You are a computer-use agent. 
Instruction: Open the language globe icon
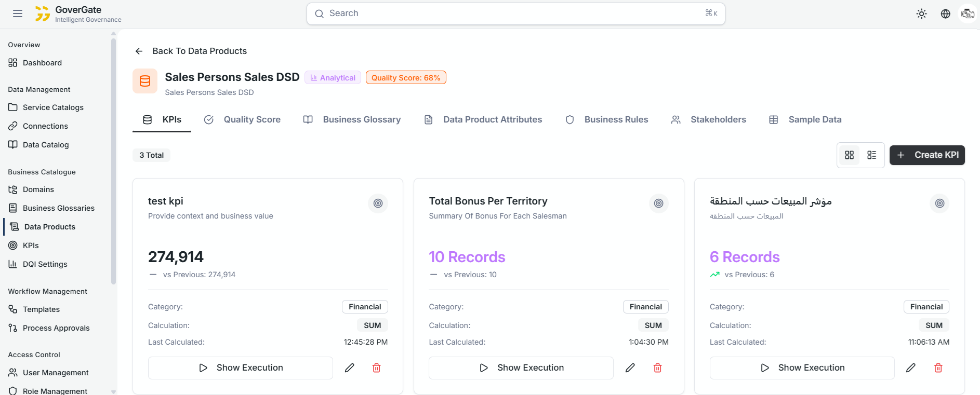click(945, 14)
